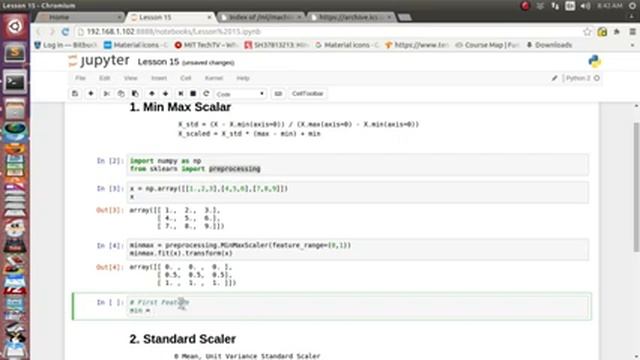Save the notebook with the floppy icon
The height and width of the screenshot is (360, 640).
(x=75, y=93)
